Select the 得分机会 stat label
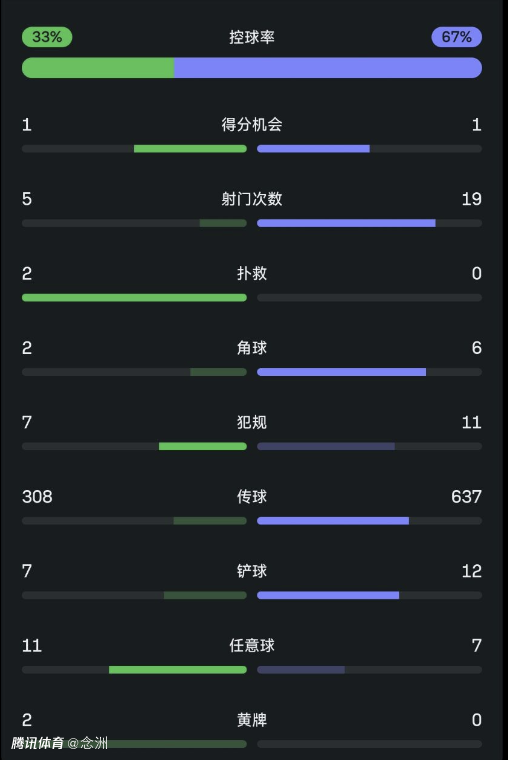Viewport: 508px width, 760px height. [252, 125]
